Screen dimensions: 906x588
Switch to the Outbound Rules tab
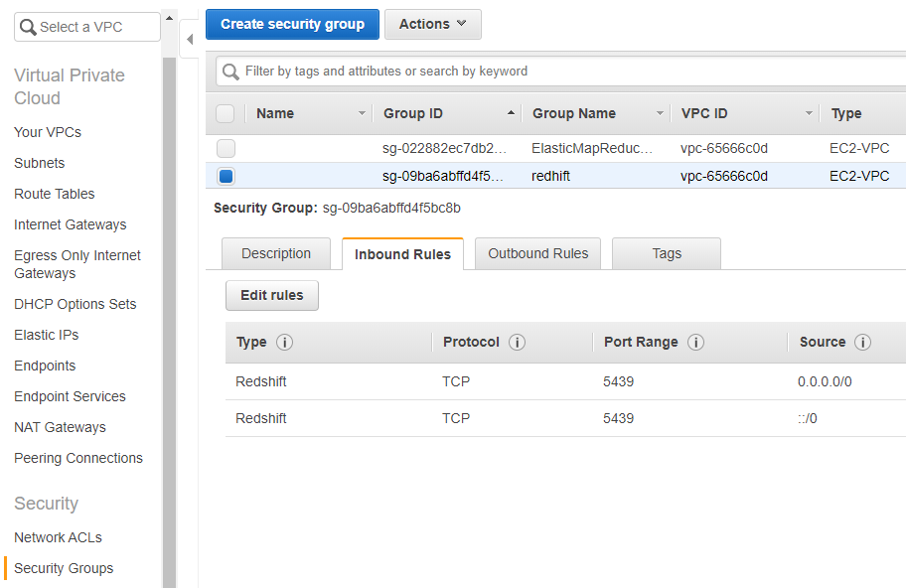[x=537, y=253]
